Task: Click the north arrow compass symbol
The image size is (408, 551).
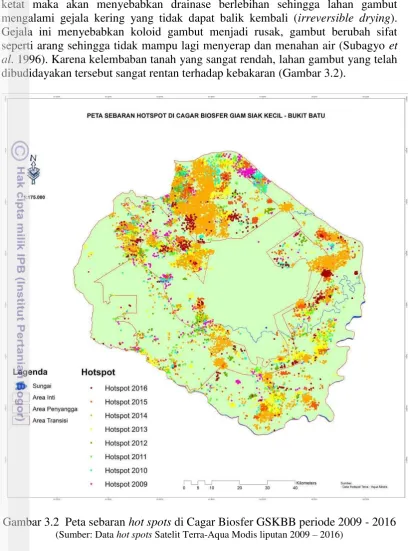Action: (x=33, y=170)
